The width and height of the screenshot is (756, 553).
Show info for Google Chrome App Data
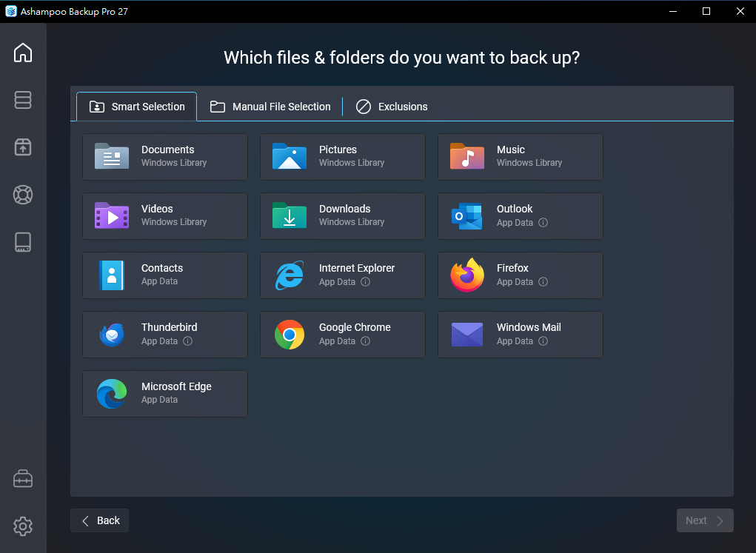click(365, 341)
